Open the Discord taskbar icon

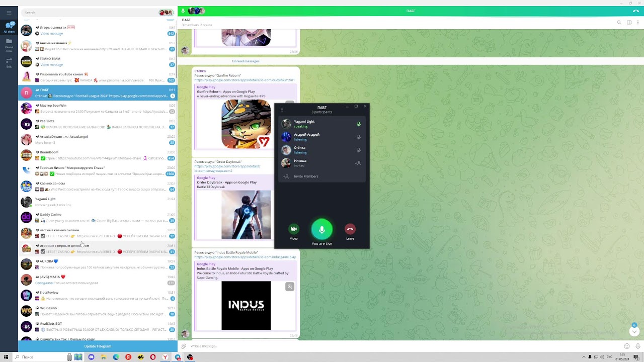91,357
